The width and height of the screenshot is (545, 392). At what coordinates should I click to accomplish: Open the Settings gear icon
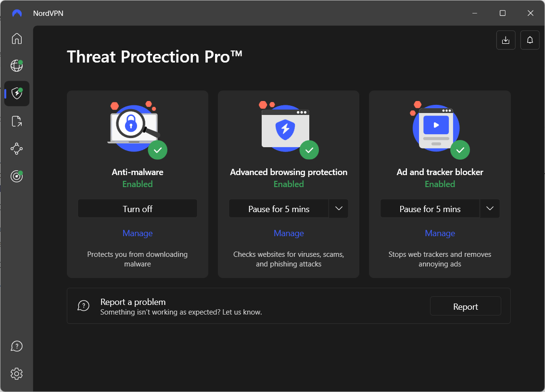(17, 374)
